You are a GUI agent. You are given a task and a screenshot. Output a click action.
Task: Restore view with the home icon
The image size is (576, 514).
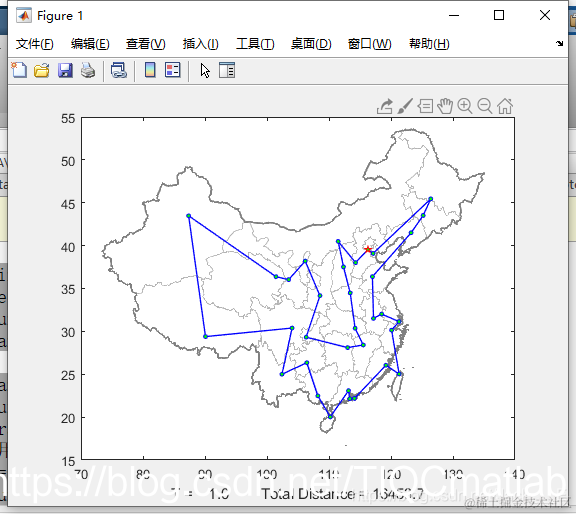click(x=505, y=106)
